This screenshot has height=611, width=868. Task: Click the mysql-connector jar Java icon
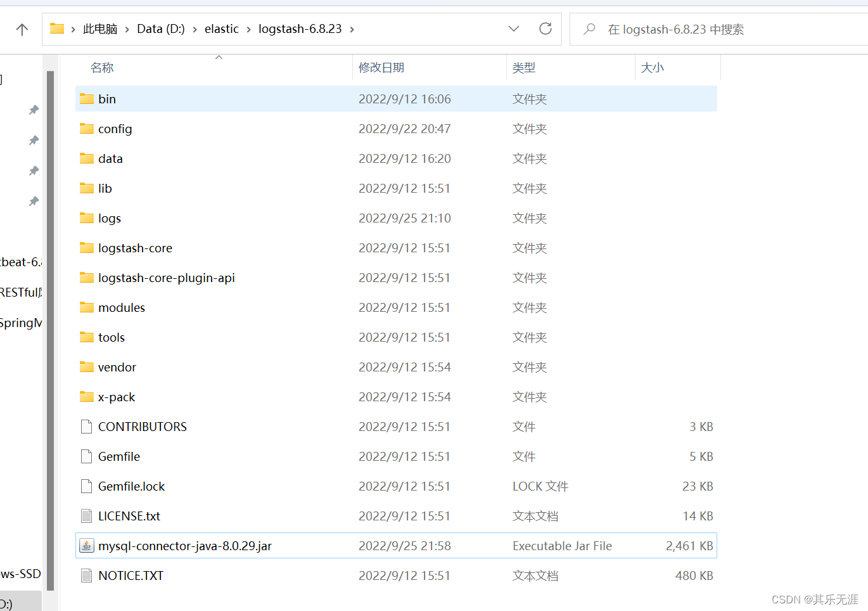[x=87, y=546]
